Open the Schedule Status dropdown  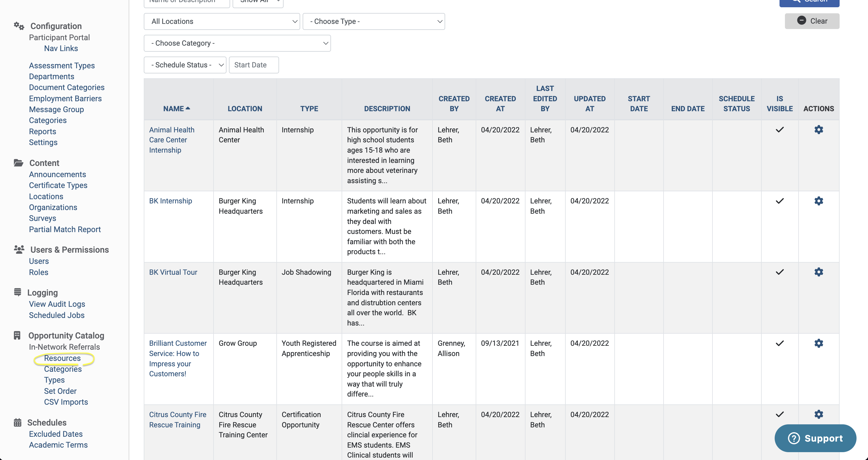tap(185, 65)
